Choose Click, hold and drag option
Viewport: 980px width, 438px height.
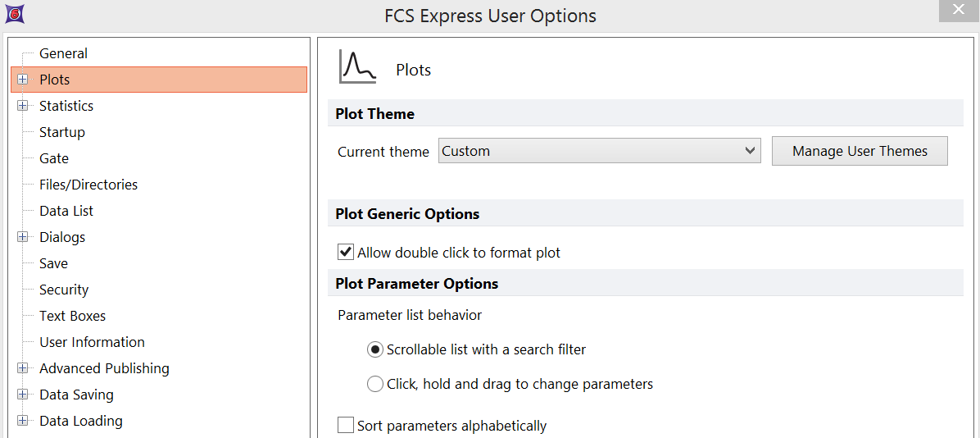[375, 384]
